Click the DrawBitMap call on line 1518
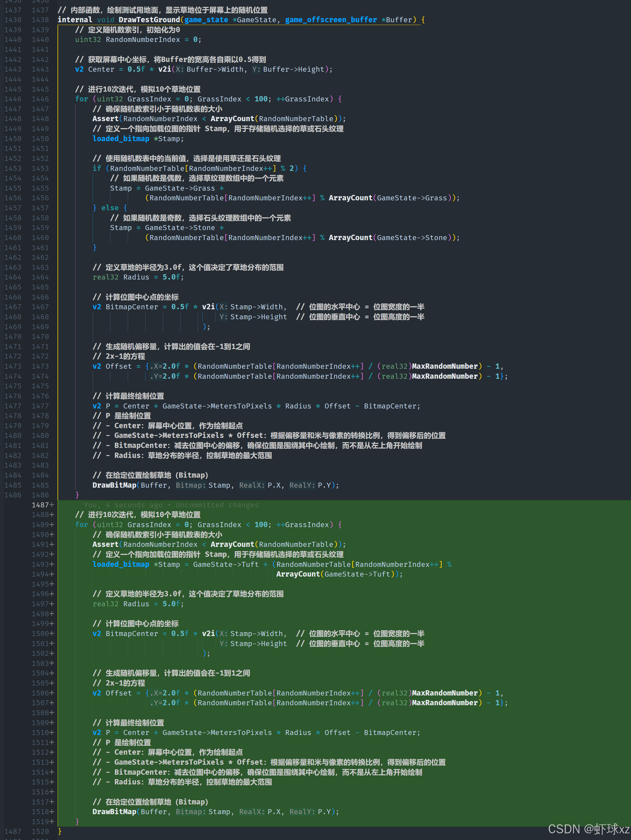The image size is (631, 840). 114,812
